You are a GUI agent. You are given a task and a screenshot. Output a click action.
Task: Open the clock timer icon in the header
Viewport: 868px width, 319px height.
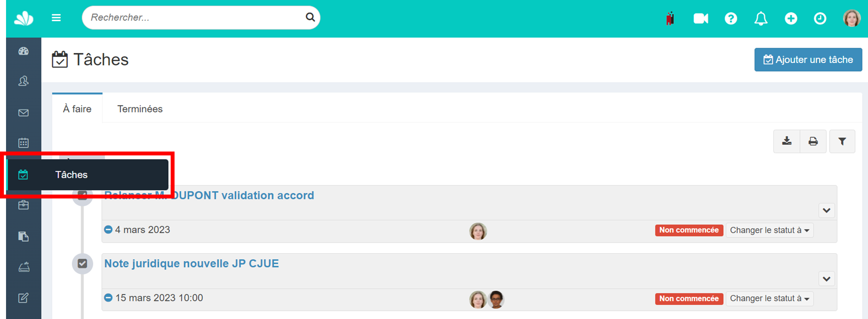click(x=820, y=19)
